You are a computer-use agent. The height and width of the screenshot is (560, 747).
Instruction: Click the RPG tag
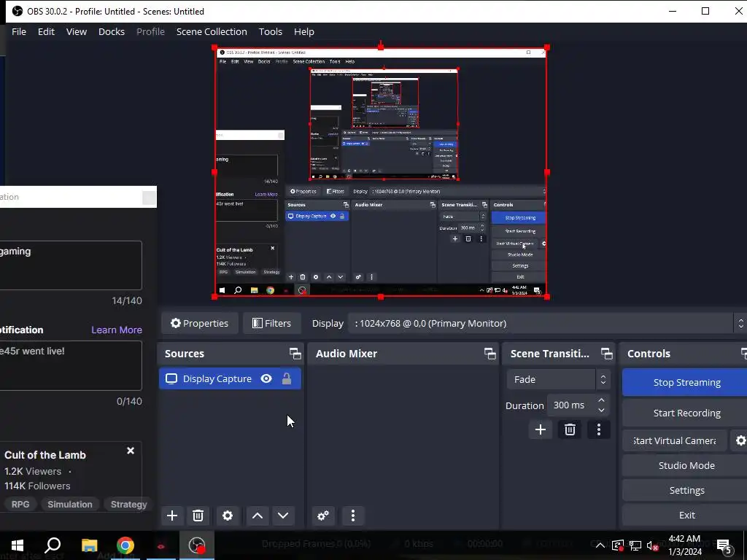(x=20, y=505)
